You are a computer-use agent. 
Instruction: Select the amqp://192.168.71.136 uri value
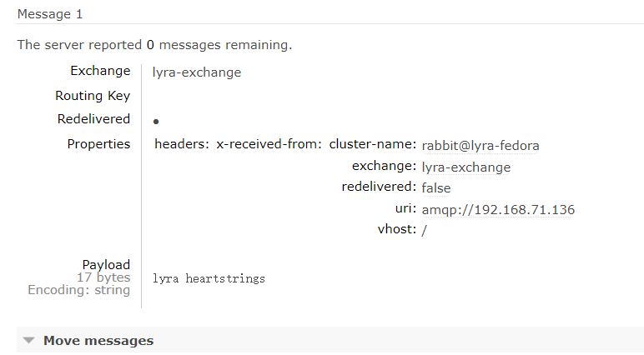[498, 209]
